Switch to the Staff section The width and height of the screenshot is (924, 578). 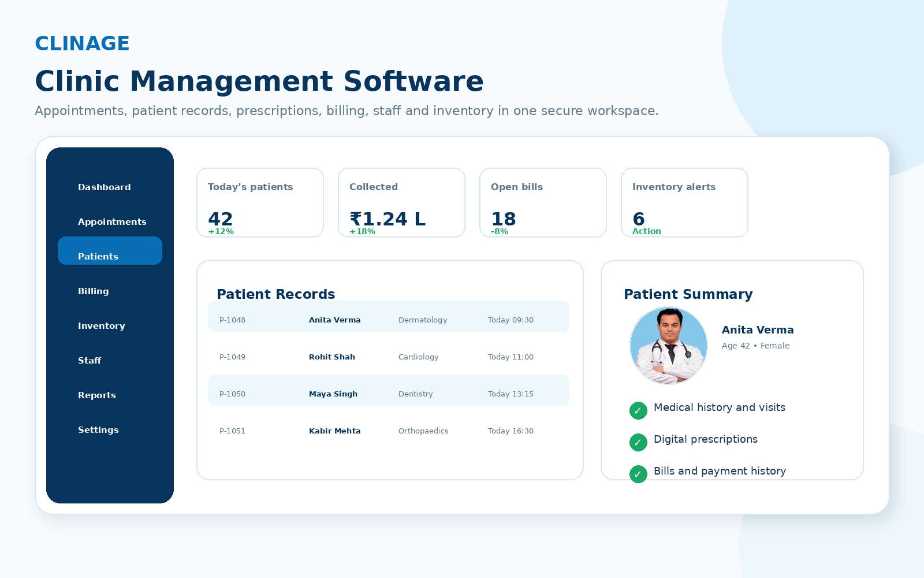[x=90, y=361]
